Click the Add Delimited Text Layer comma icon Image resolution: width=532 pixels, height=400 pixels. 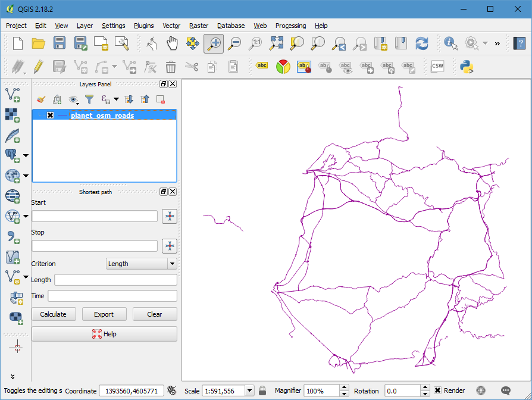[12, 237]
